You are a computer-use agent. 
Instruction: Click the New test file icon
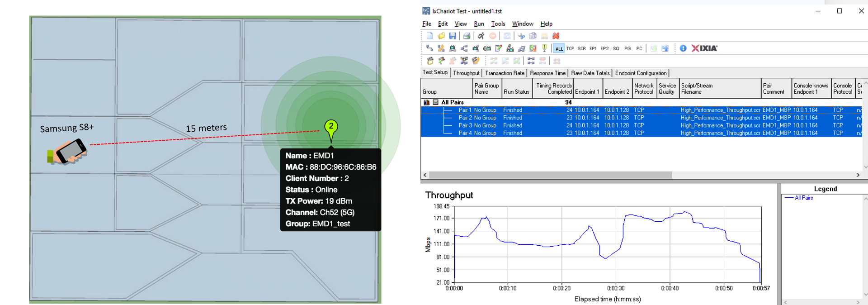(429, 36)
